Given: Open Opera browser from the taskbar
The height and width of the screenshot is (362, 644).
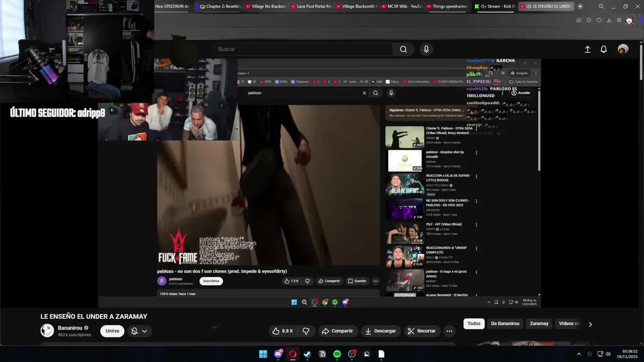Looking at the screenshot, I should (293, 354).
